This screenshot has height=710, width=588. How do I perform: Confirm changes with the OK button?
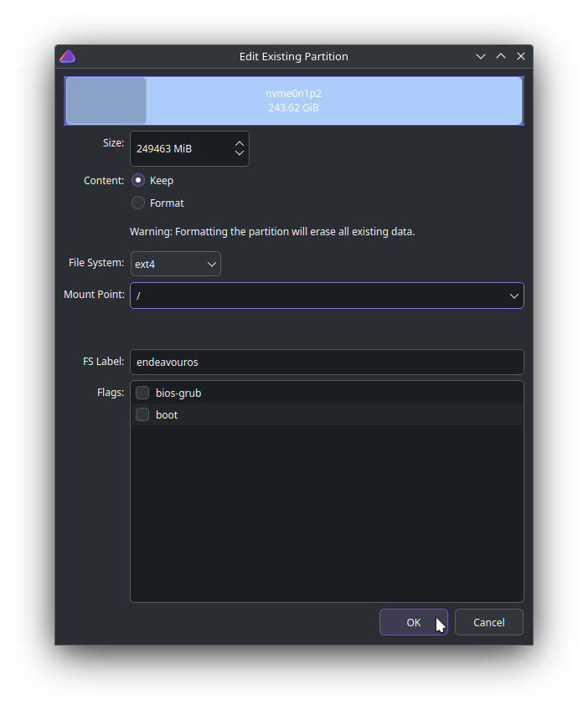click(x=413, y=622)
